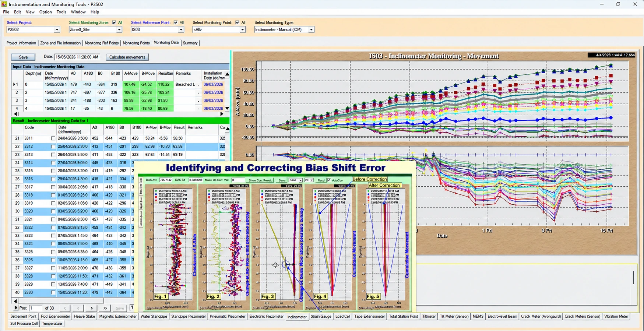The width and height of the screenshot is (644, 331).
Task: Tick the checkbox in result row 3311
Action: pos(53,138)
